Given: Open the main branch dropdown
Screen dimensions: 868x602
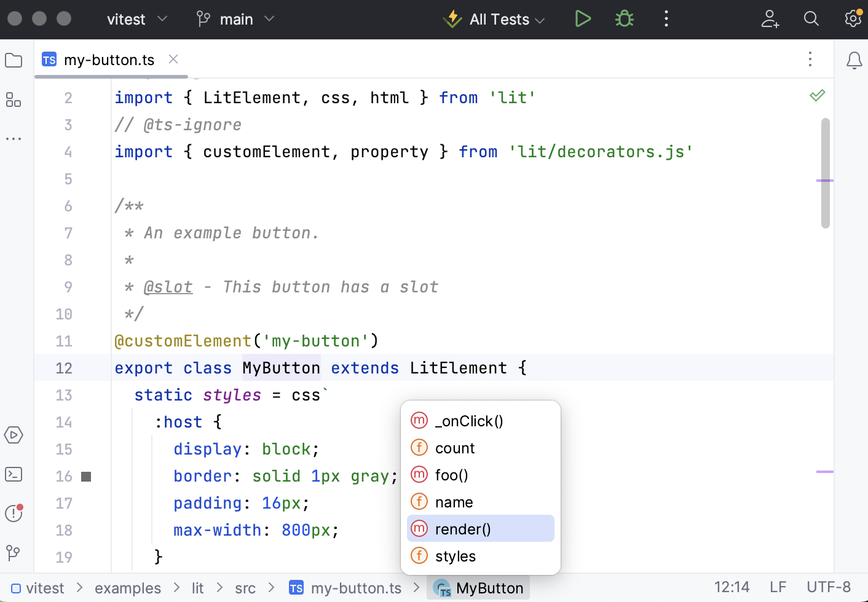Looking at the screenshot, I should 235,19.
